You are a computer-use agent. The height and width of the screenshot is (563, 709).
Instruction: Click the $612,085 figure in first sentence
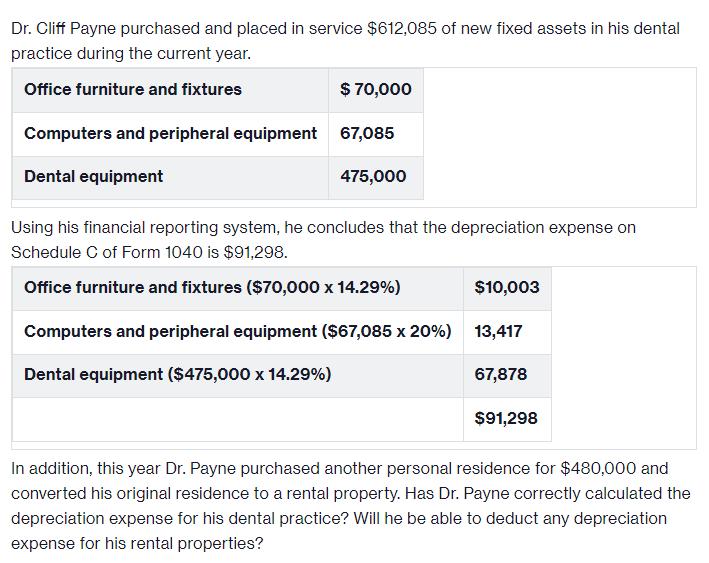tap(400, 29)
